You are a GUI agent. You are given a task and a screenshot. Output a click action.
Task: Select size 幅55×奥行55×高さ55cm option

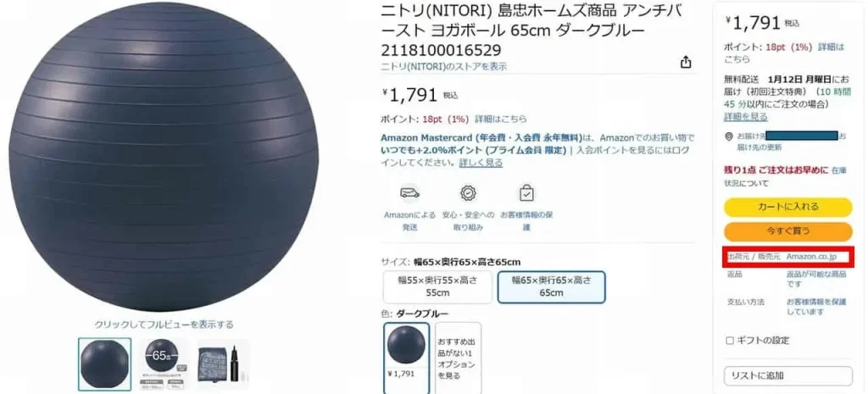[x=437, y=286]
